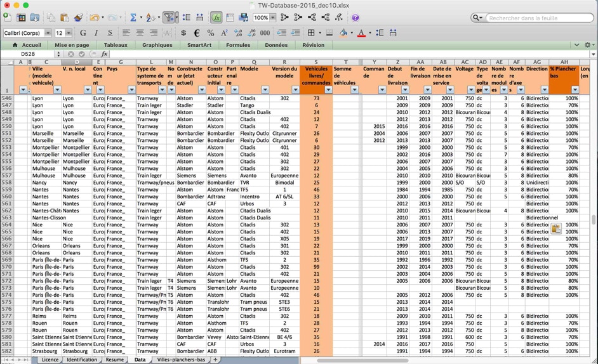Viewport: 598px width, 364px height.
Task: Click the A-Z sort icon
Action: [150, 18]
